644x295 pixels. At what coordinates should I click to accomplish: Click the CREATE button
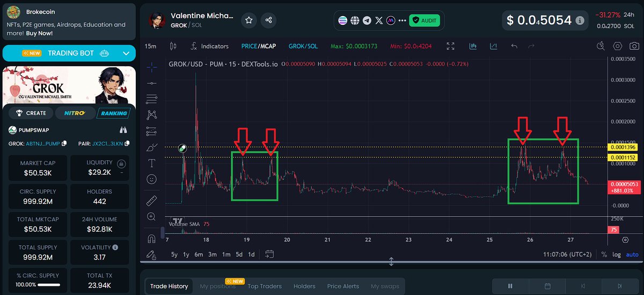pos(31,113)
